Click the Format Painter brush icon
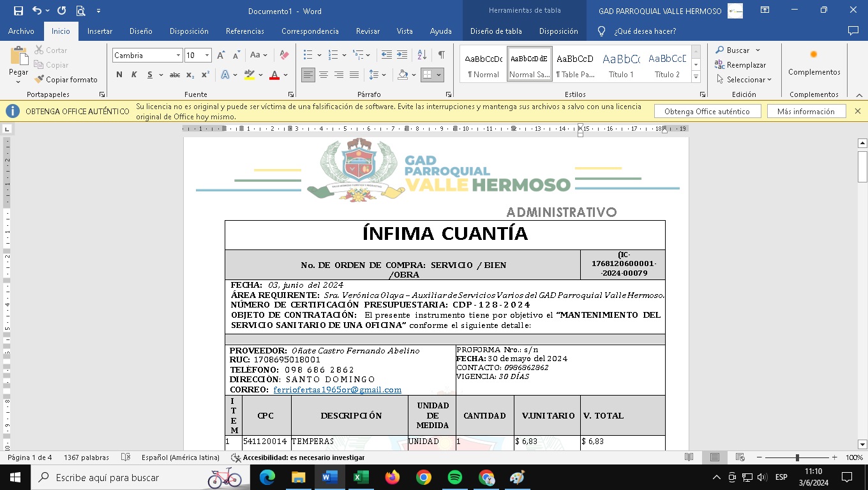 pos(40,80)
